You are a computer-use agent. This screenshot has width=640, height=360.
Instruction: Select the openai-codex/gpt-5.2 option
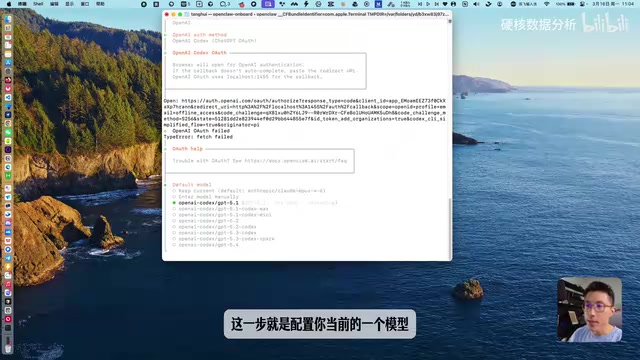pos(206,221)
